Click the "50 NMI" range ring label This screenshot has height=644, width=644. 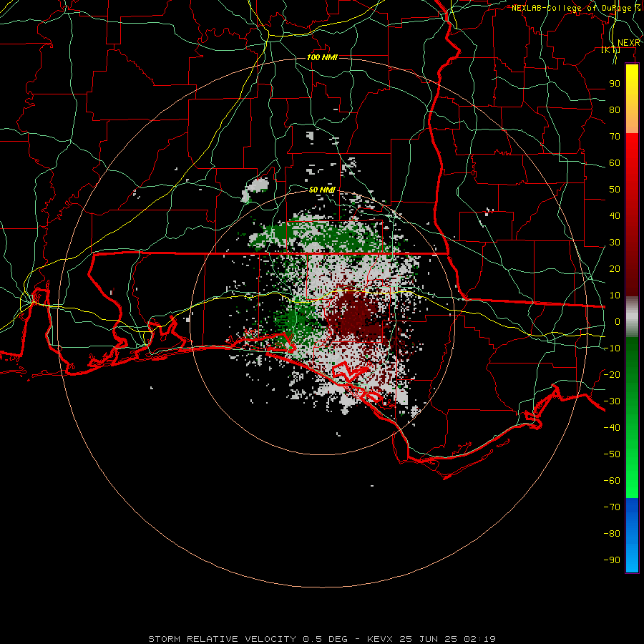click(323, 190)
